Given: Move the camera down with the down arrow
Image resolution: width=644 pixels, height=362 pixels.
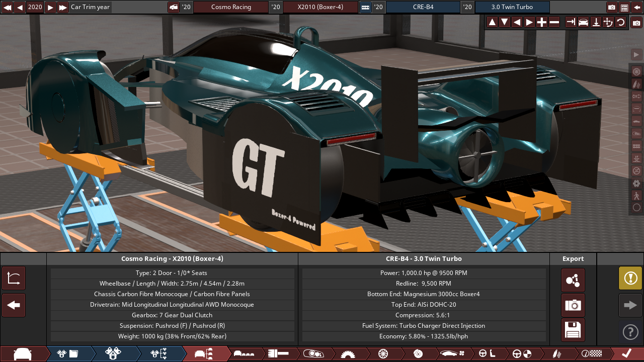Looking at the screenshot, I should click(x=505, y=22).
